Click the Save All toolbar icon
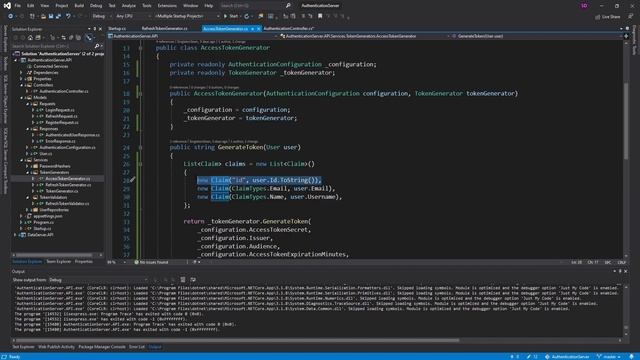The height and width of the screenshot is (360, 640). (x=58, y=16)
